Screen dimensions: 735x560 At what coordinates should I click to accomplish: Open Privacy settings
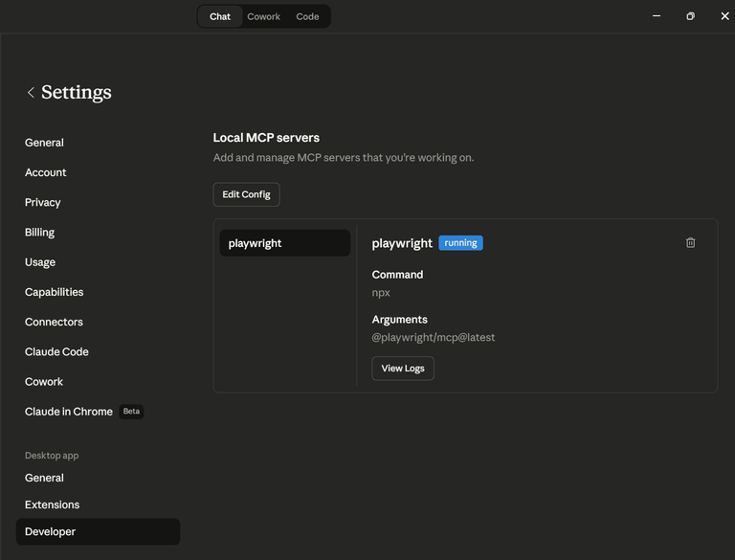coord(43,203)
